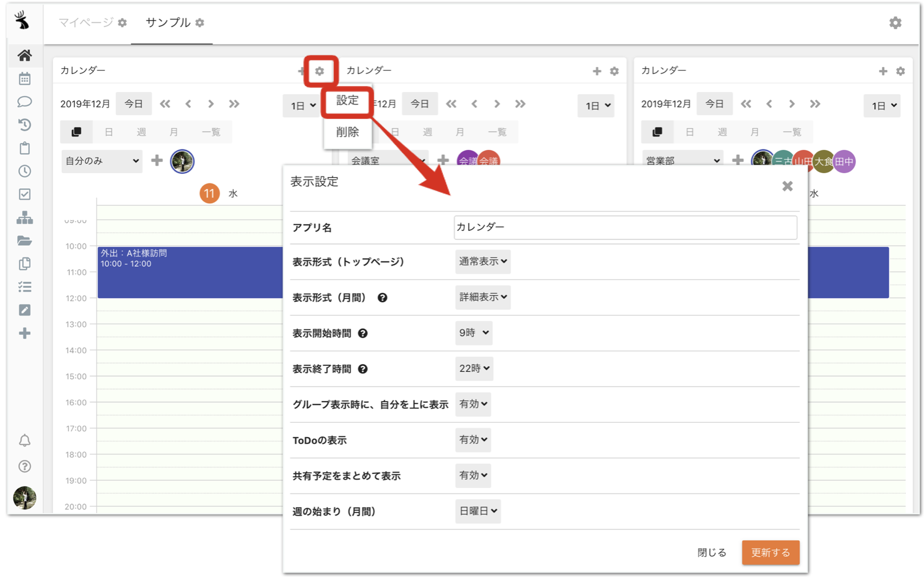Click 田中 member avatar in third calendar
The image size is (924, 579).
click(844, 161)
